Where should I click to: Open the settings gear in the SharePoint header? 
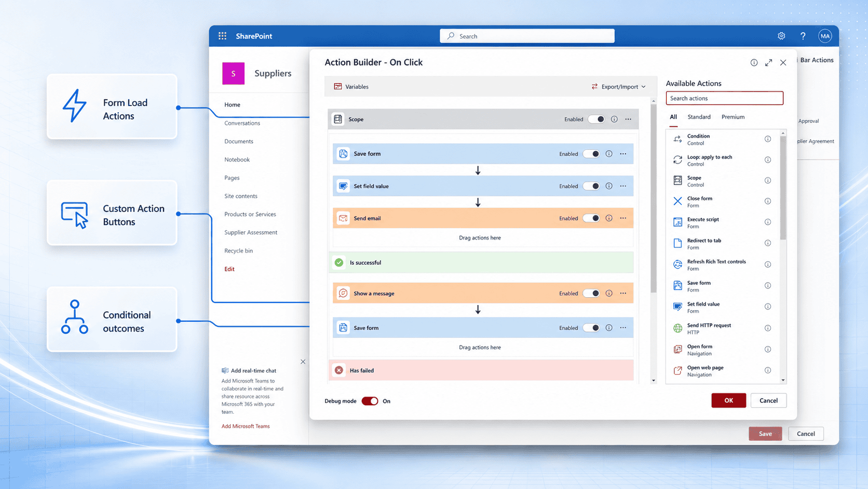click(x=781, y=36)
